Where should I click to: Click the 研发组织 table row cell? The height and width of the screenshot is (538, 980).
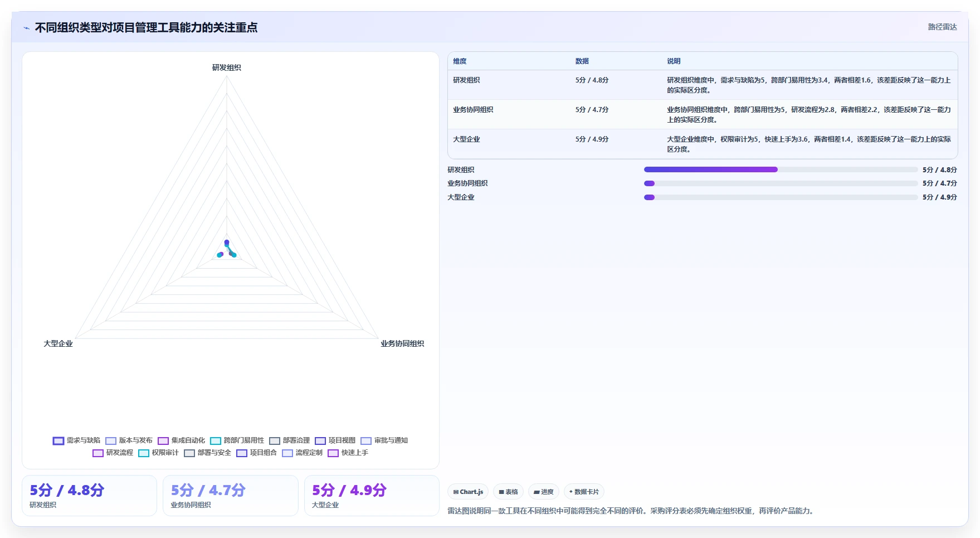[x=509, y=85]
